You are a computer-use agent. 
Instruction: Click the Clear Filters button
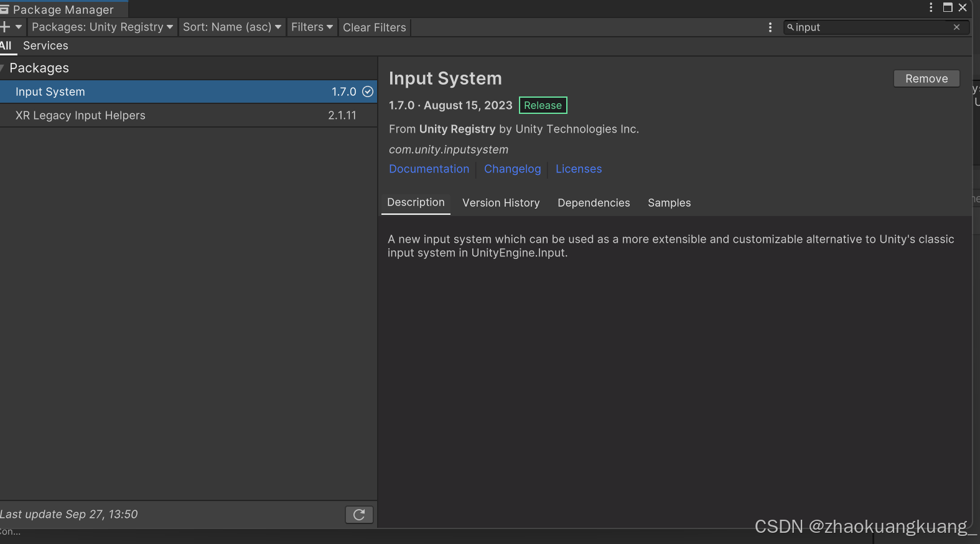(x=374, y=27)
